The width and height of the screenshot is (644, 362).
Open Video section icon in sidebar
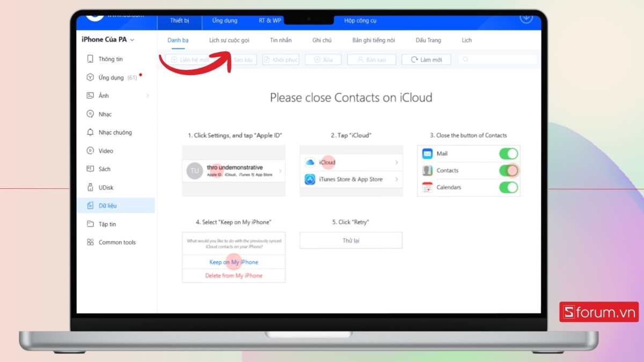[90, 151]
